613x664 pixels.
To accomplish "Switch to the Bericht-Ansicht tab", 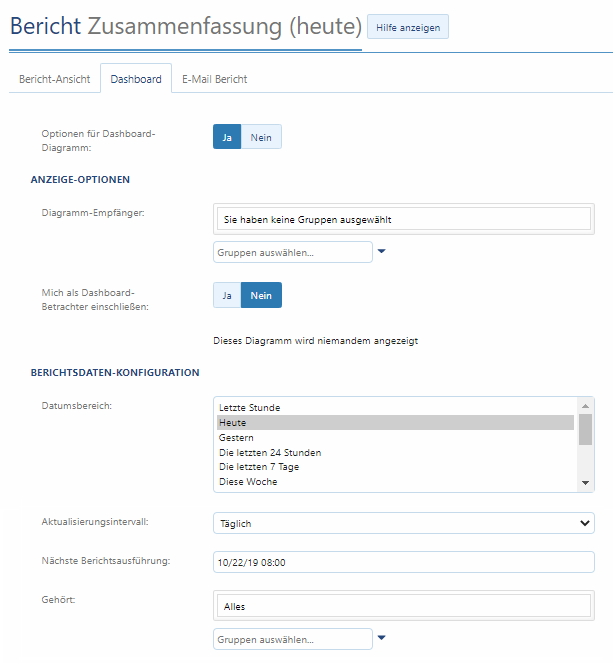I will (55, 79).
